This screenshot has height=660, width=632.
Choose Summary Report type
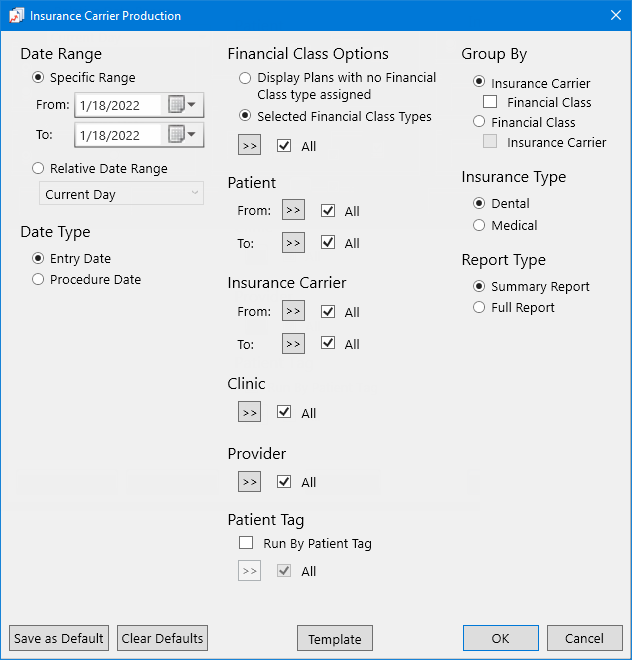tap(479, 286)
